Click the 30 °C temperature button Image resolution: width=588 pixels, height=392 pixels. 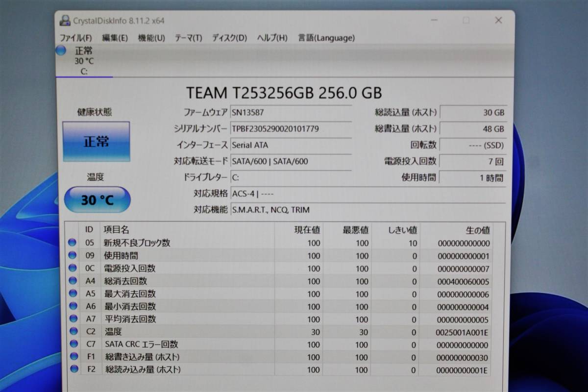tap(97, 199)
